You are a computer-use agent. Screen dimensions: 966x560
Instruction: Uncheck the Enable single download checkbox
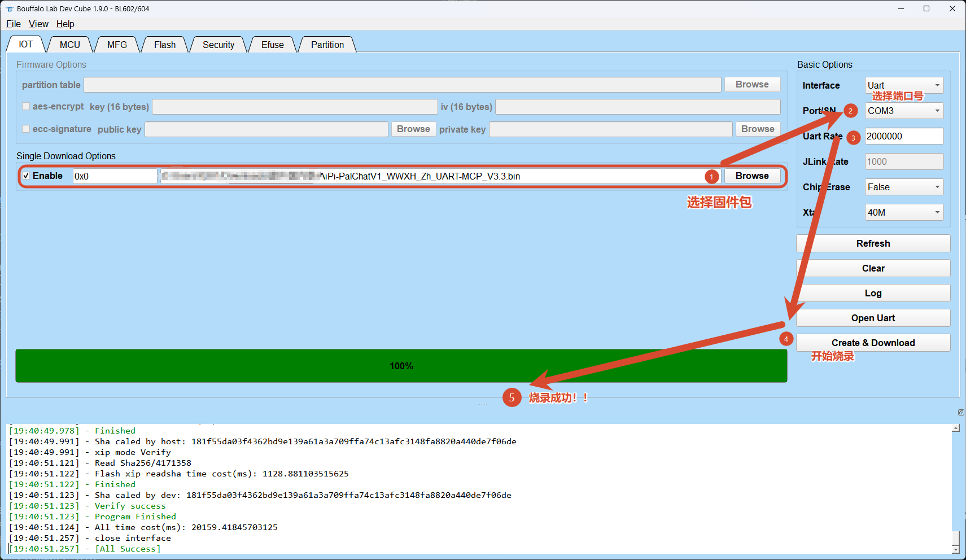pos(26,176)
